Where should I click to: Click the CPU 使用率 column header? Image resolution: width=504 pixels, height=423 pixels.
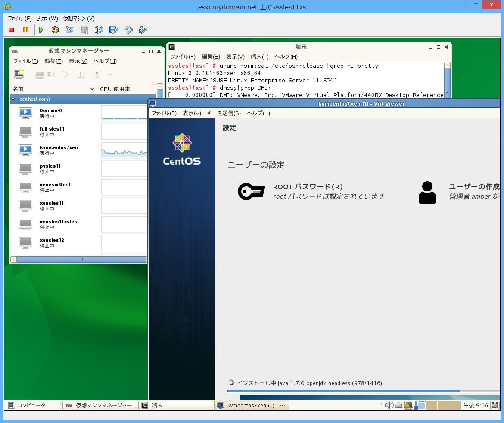[115, 89]
